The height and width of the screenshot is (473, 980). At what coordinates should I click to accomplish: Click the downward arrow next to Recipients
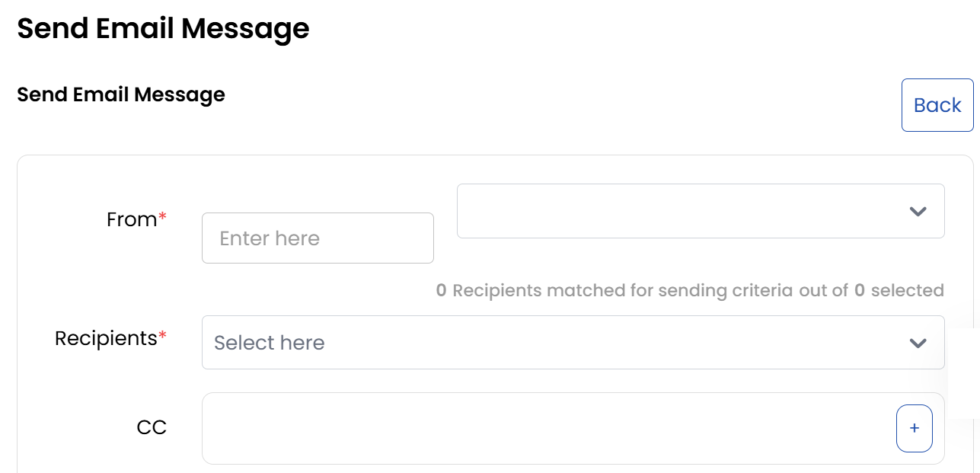click(917, 343)
